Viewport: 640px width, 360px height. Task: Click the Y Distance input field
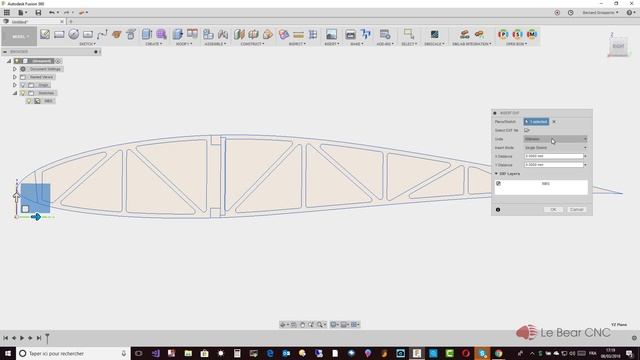pyautogui.click(x=553, y=165)
